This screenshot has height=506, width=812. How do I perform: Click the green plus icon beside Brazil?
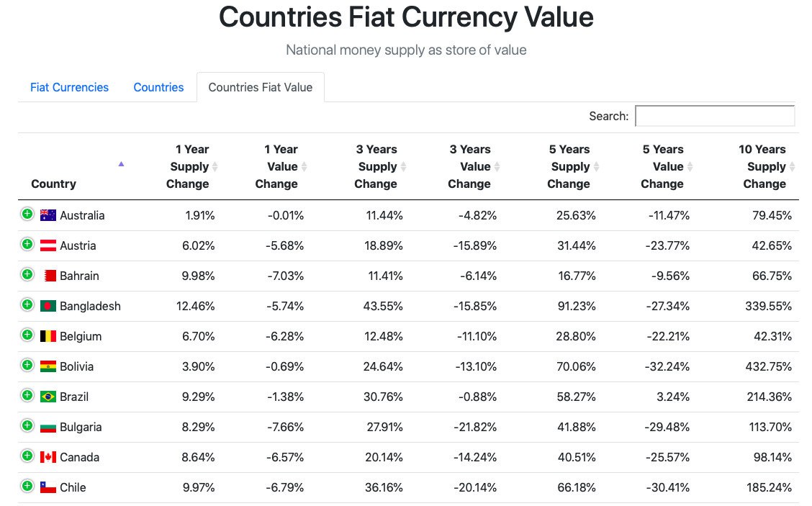pyautogui.click(x=27, y=395)
